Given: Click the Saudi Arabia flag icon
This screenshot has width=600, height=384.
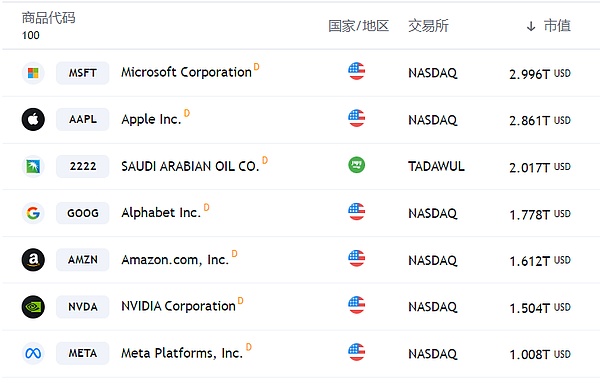Looking at the screenshot, I should (x=356, y=165).
